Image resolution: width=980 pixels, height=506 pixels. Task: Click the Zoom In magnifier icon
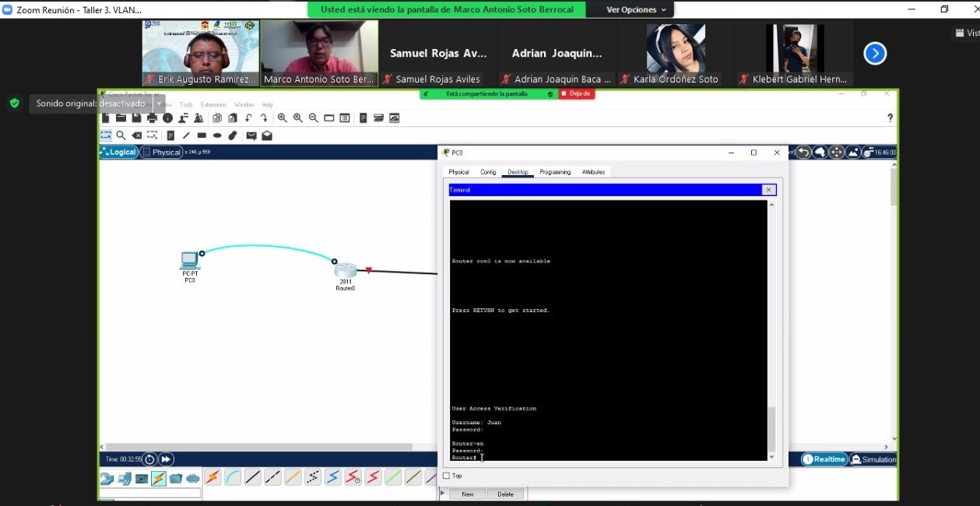point(283,118)
